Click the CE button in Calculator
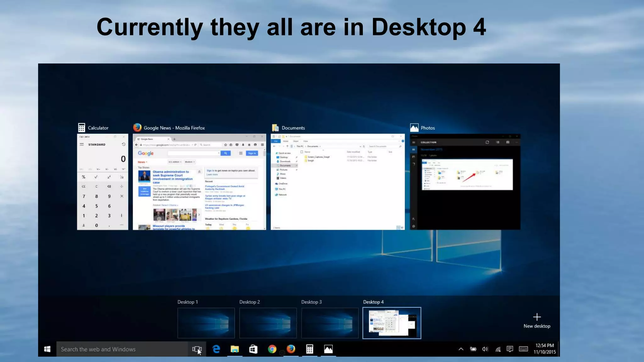Screen dimensions: 644x362 point(84,186)
